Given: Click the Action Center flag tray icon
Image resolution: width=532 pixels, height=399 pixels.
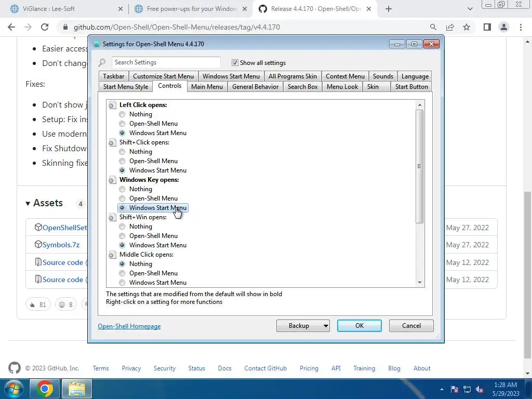Looking at the screenshot, I should (455, 390).
